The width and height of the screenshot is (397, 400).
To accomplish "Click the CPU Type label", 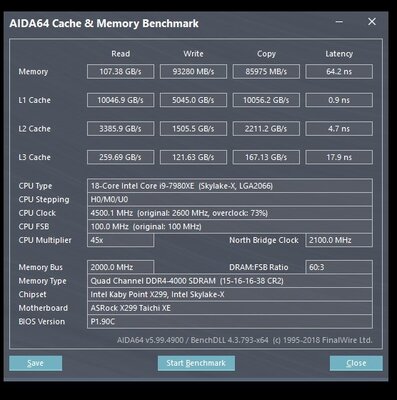I will coord(35,186).
